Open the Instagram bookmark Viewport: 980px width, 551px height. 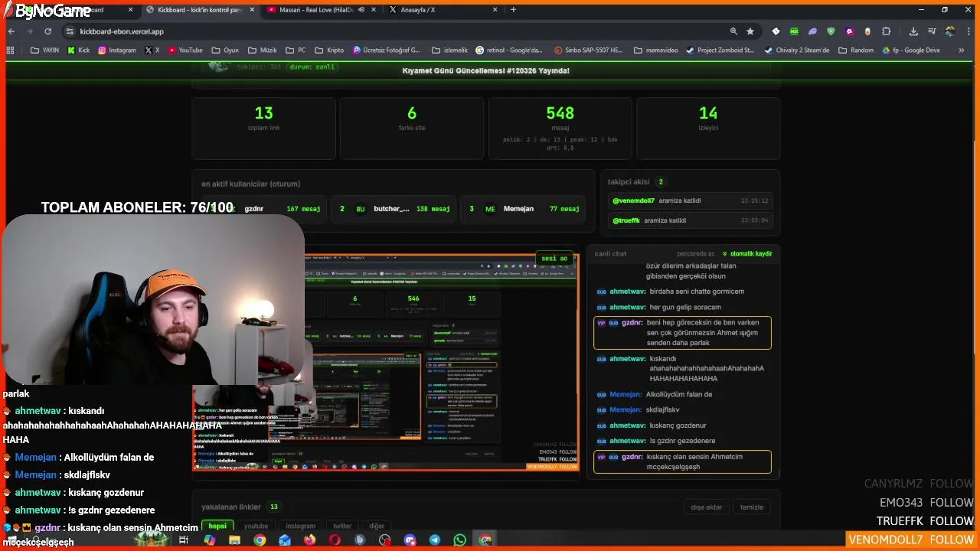coord(116,50)
